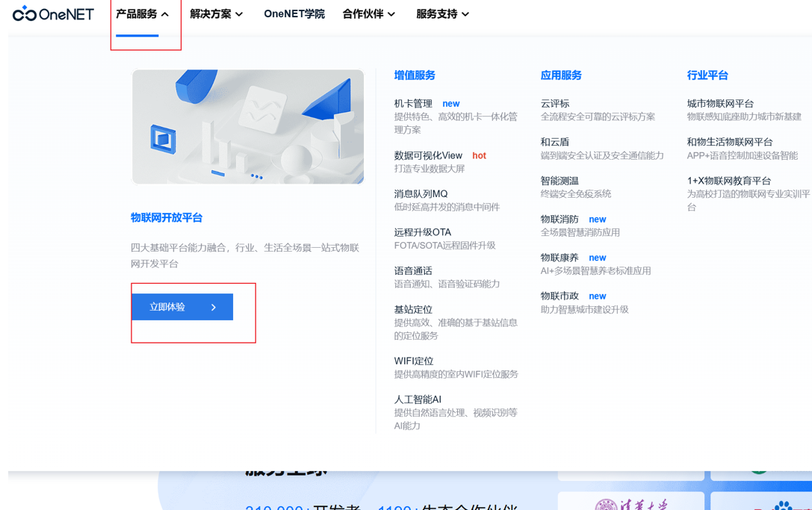
Task: Click description 全场景智慧消防应用
Action: pyautogui.click(x=580, y=232)
